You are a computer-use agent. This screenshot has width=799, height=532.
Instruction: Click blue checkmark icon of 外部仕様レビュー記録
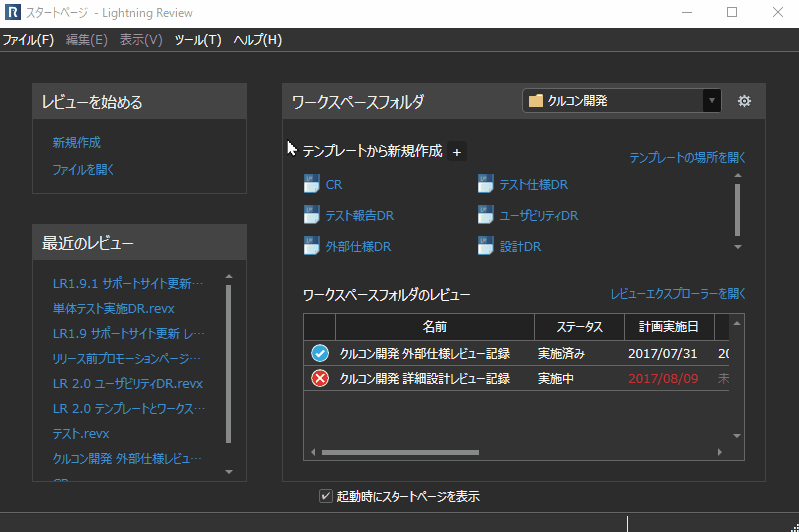(x=320, y=353)
